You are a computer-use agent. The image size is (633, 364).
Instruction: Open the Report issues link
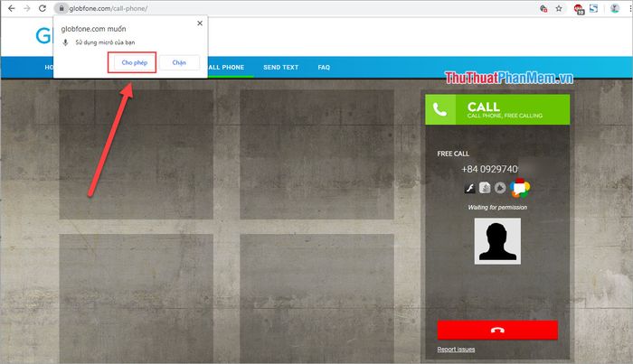(x=456, y=350)
